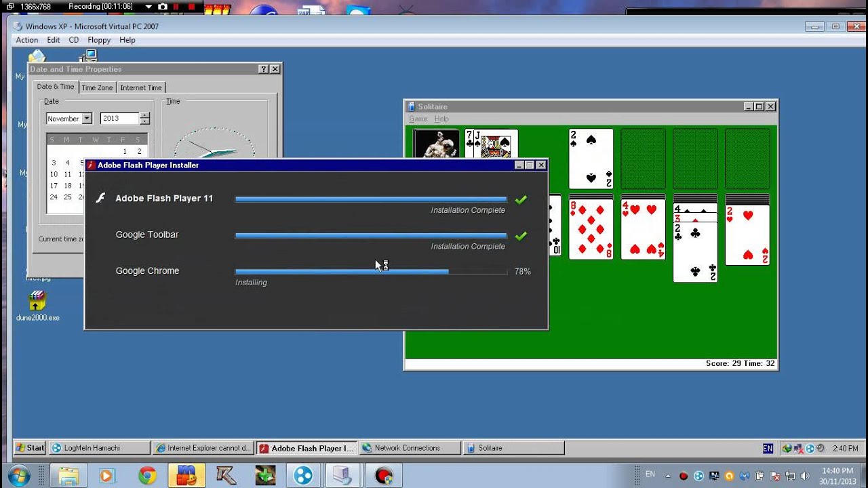
Task: Click the year 2013 input field
Action: pos(119,119)
